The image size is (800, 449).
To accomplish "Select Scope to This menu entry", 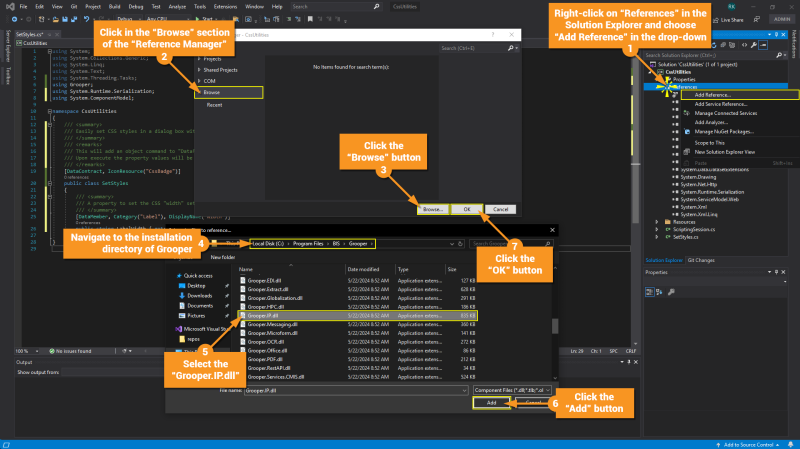I will (709, 143).
